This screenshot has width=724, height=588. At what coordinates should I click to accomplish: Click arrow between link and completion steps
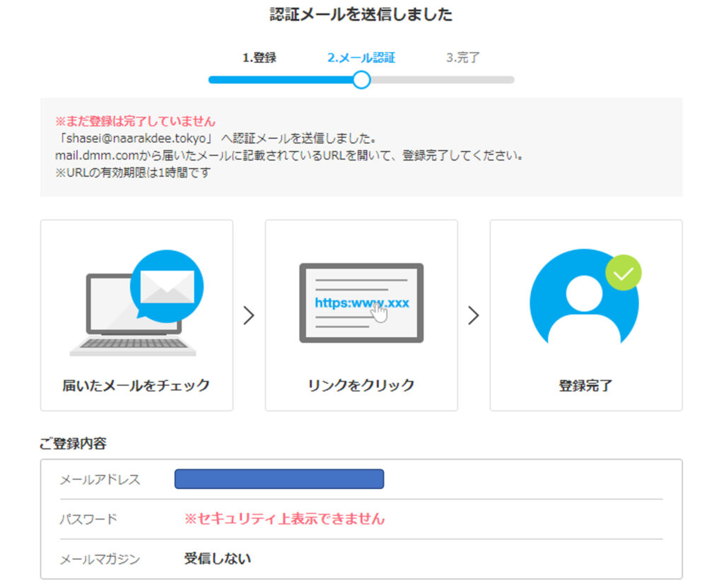point(473,315)
